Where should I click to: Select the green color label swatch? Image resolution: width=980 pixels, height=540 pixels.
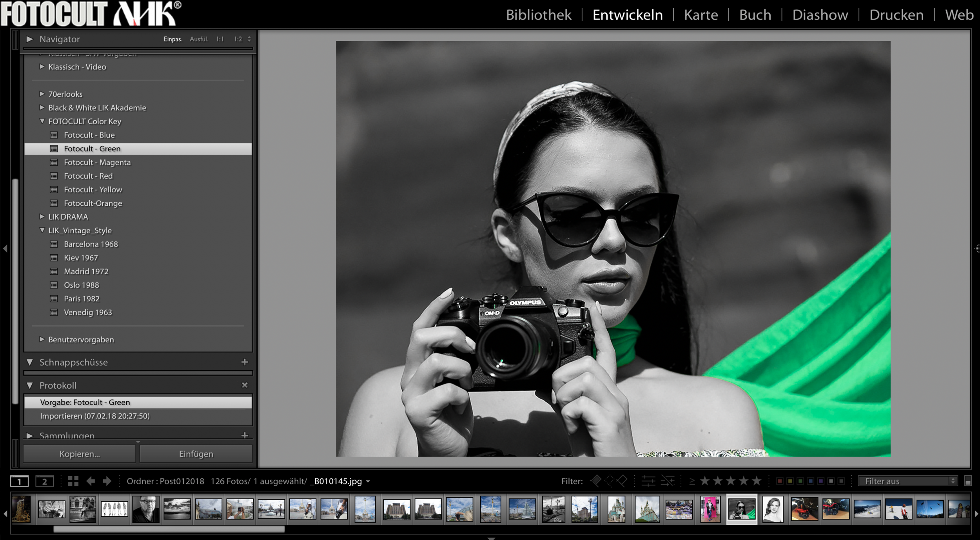click(800, 481)
